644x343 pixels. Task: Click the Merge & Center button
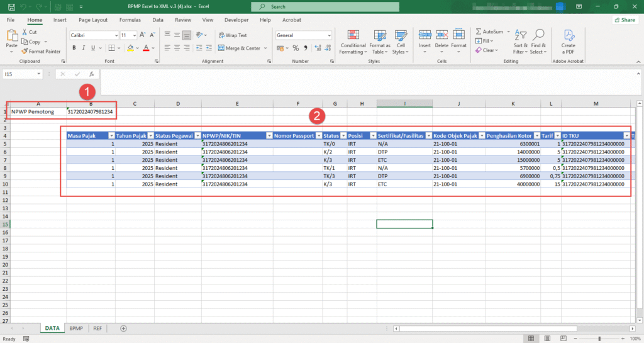(x=238, y=48)
